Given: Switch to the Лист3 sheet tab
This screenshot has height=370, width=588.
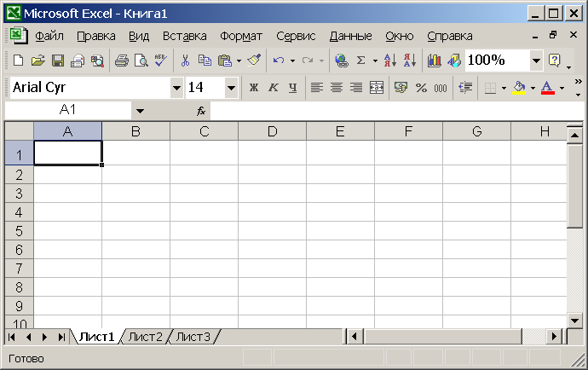Looking at the screenshot, I should 193,337.
